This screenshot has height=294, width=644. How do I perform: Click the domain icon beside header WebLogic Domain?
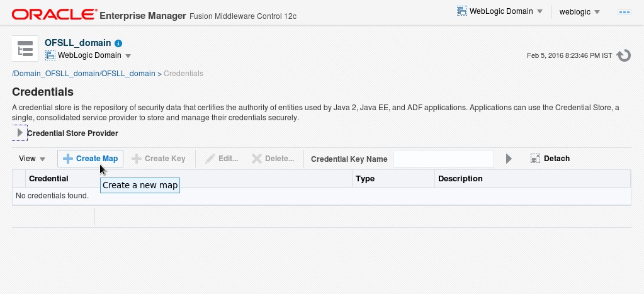click(462, 11)
